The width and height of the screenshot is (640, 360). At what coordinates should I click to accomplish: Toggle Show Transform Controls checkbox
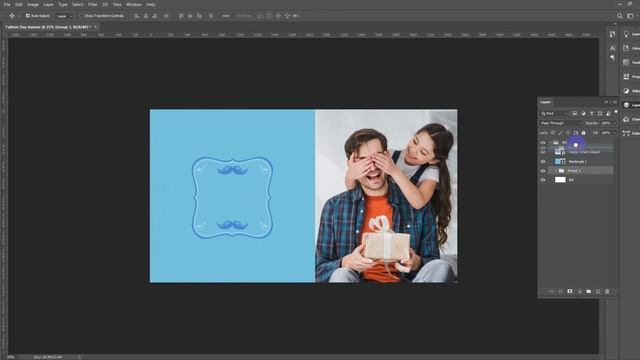(x=81, y=16)
